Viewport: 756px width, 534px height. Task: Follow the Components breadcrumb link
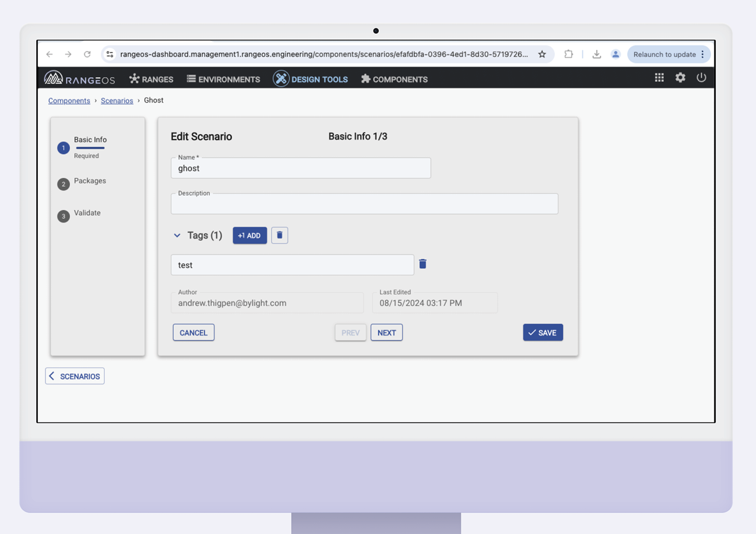pyautogui.click(x=69, y=100)
